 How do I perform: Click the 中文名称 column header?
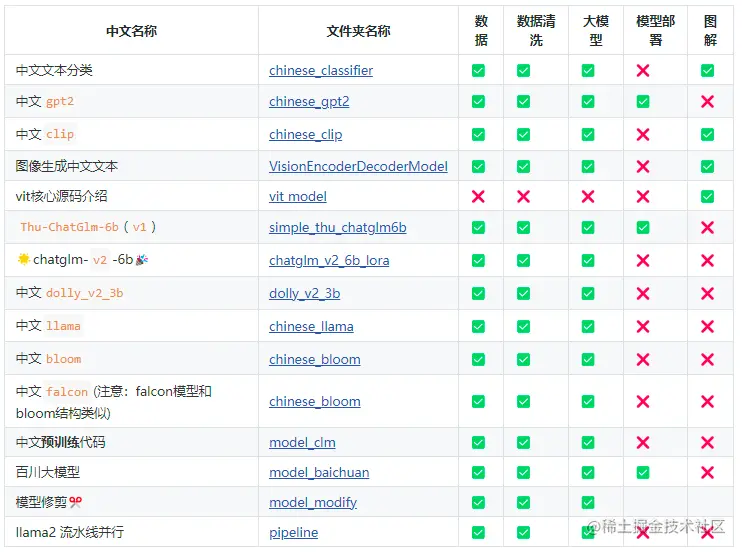pyautogui.click(x=132, y=31)
